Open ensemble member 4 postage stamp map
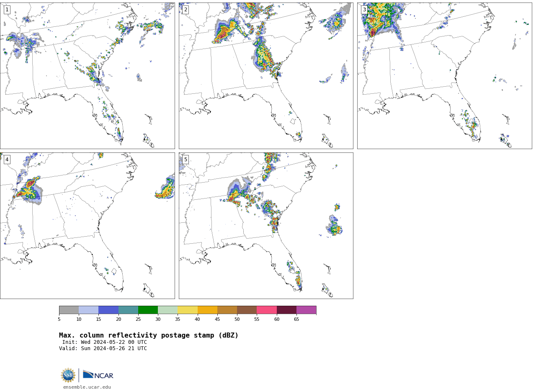Viewport: 536px width, 392px height. coord(87,226)
